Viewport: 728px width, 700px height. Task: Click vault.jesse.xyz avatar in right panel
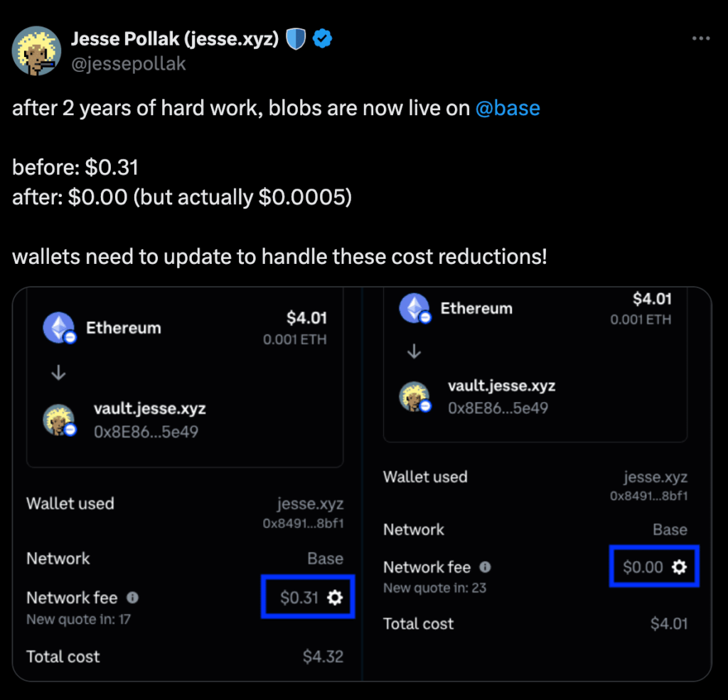click(414, 397)
